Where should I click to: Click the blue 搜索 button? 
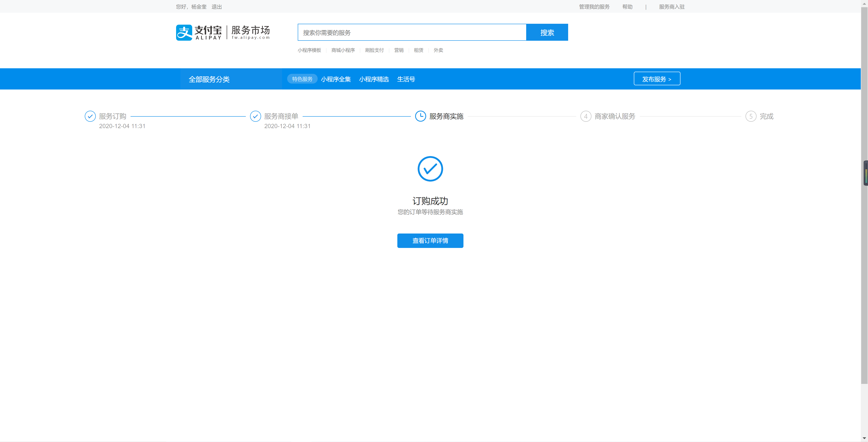[547, 32]
